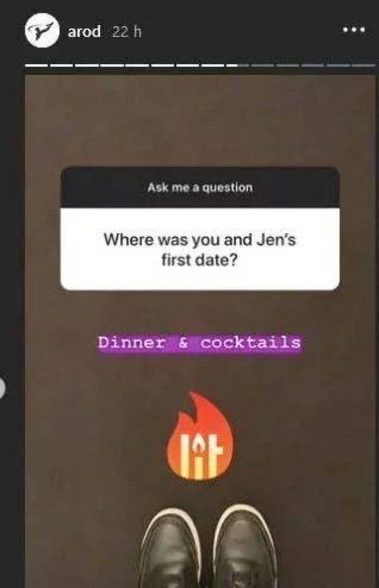Click the second-to-last story progress segment

[338, 65]
